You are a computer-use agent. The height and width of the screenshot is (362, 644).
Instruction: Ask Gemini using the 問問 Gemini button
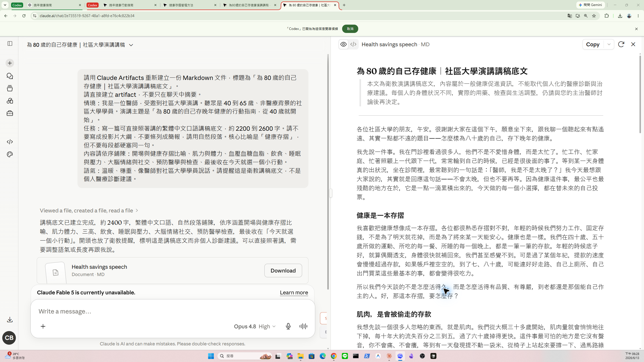tap(591, 5)
